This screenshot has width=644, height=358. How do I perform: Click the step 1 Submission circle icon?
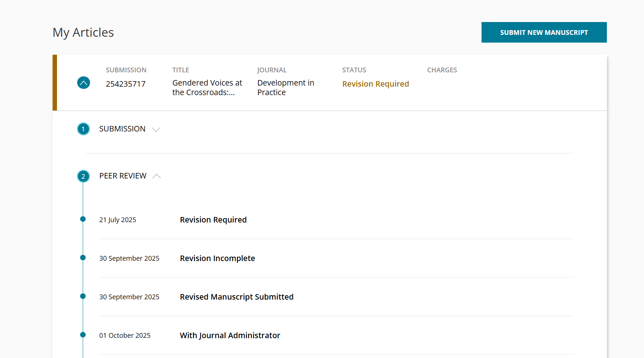[x=83, y=129]
